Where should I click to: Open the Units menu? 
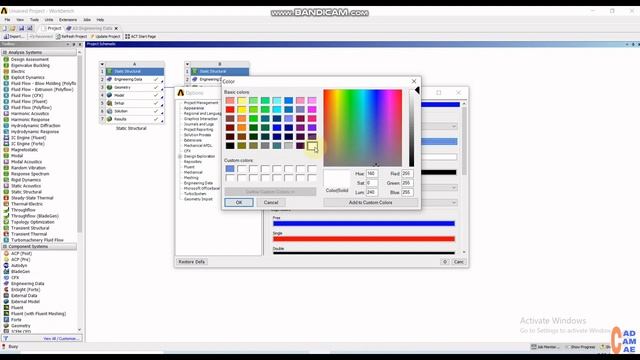tap(49, 20)
